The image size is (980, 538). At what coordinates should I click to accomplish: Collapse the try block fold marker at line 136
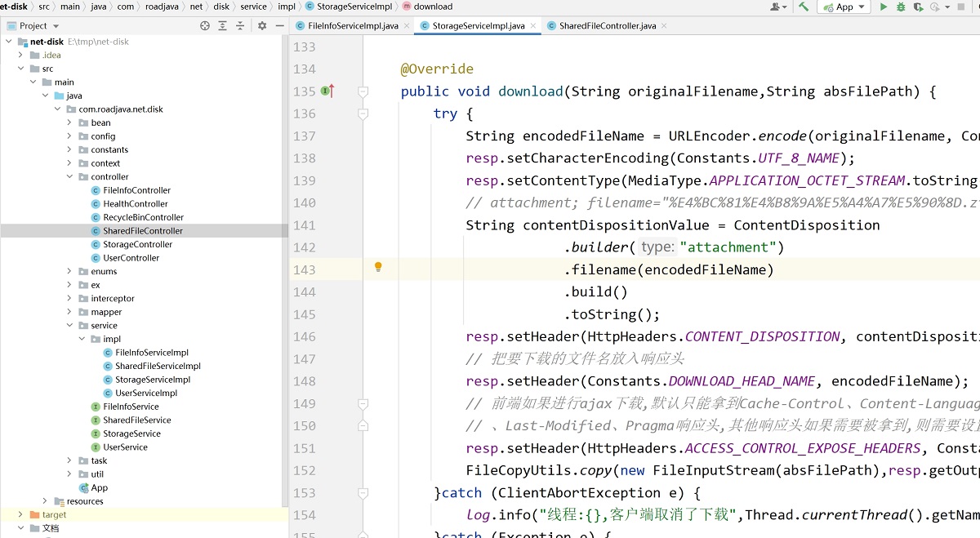[363, 113]
